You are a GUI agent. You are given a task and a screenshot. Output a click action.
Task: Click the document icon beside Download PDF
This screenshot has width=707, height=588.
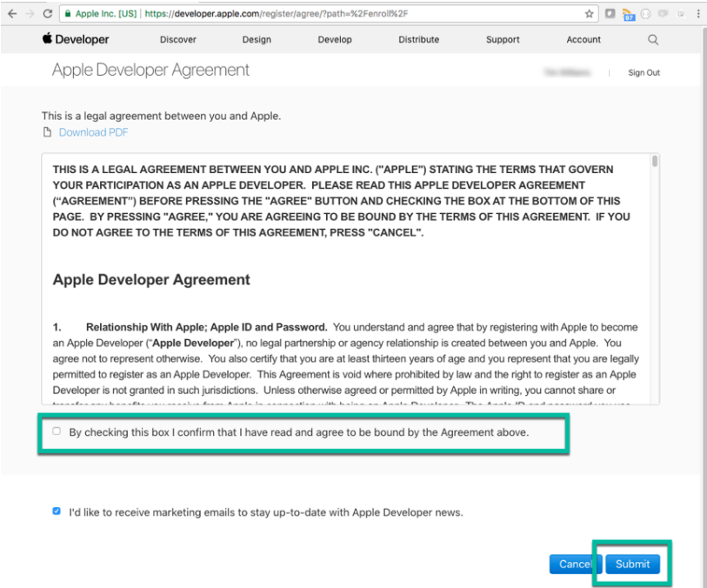coord(48,132)
